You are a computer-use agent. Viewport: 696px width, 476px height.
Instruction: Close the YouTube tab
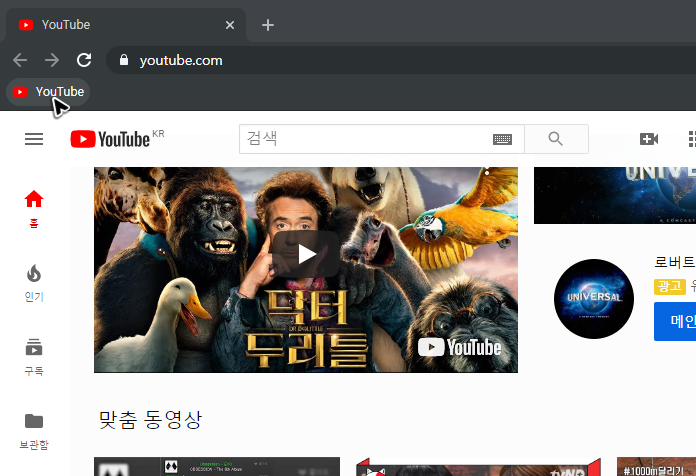click(x=229, y=25)
